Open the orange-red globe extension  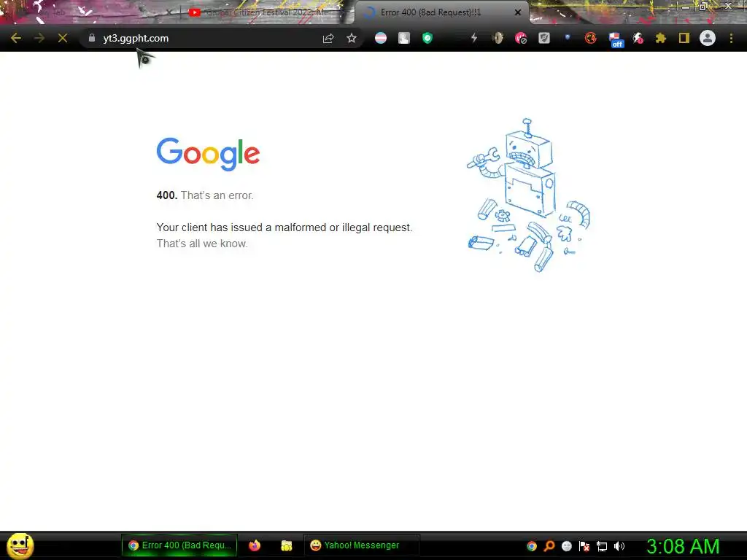click(591, 38)
